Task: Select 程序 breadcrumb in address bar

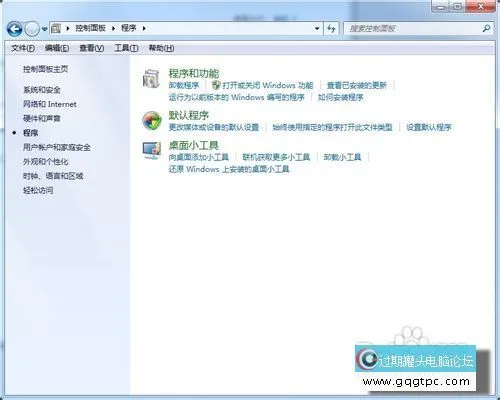Action: [x=129, y=28]
